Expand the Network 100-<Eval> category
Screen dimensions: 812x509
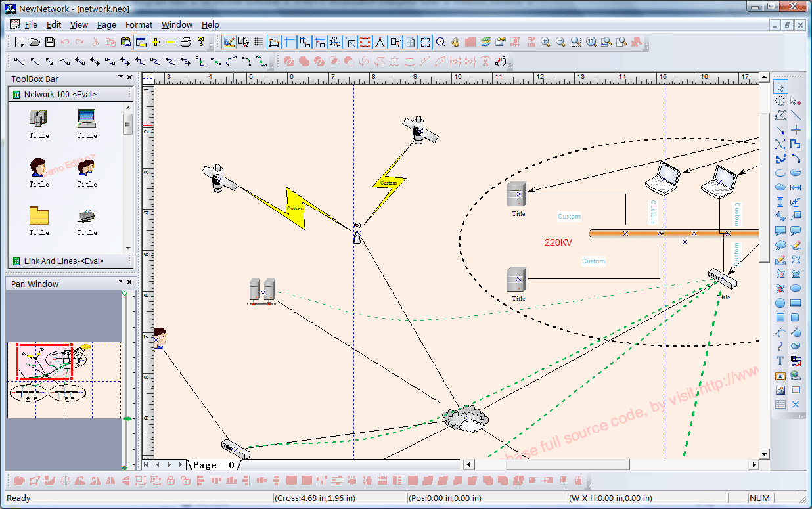(x=70, y=94)
